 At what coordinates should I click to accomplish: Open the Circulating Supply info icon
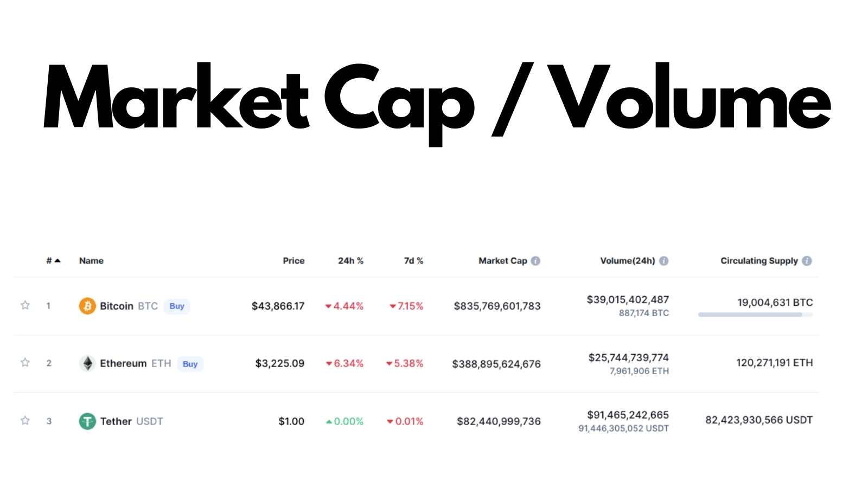pos(807,261)
